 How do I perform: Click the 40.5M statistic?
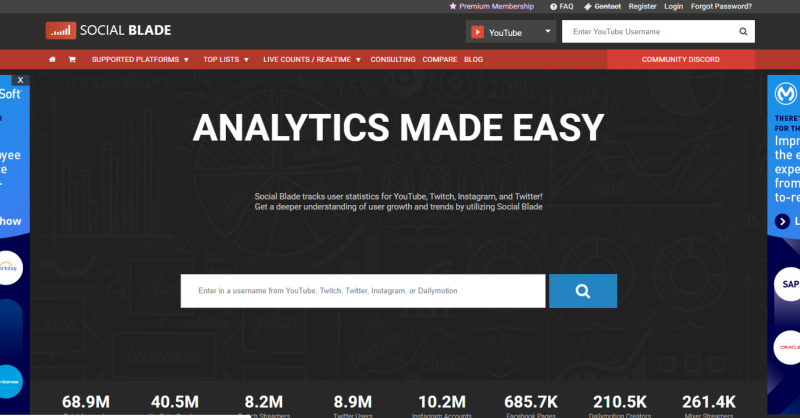[x=174, y=402]
